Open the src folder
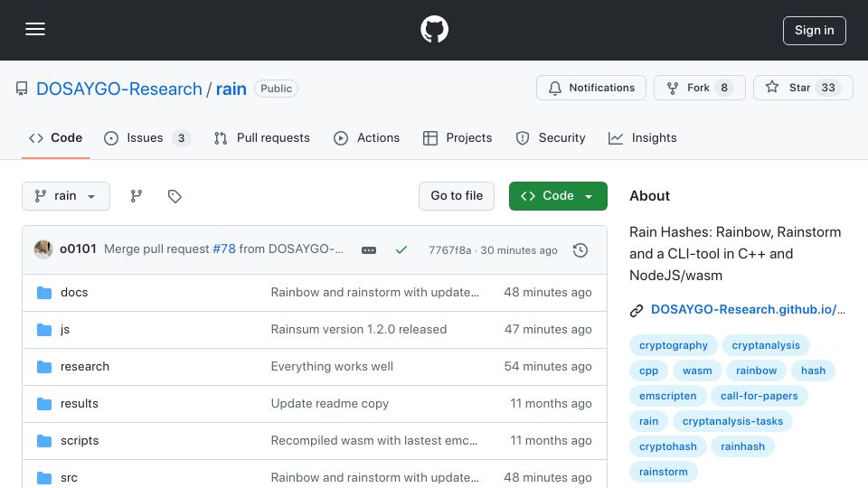This screenshot has height=488, width=868. pos(69,477)
